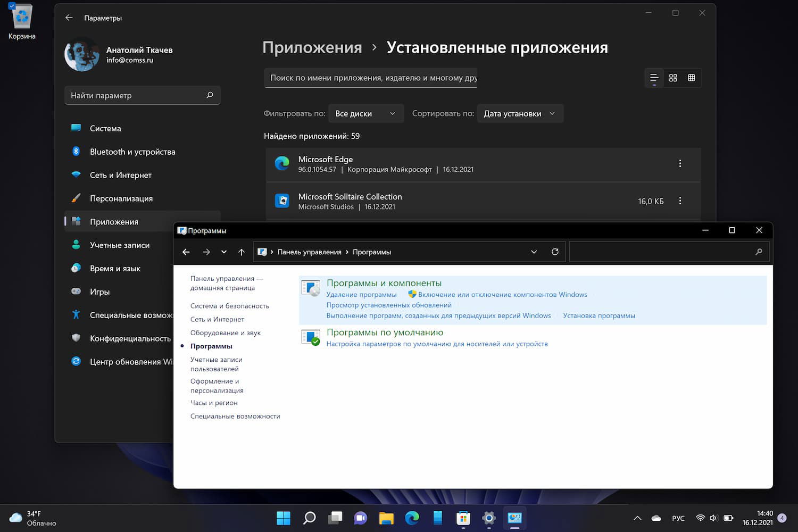Open Сеть и Интернет in Control Panel
Viewport: 798px width, 532px height.
(x=217, y=319)
